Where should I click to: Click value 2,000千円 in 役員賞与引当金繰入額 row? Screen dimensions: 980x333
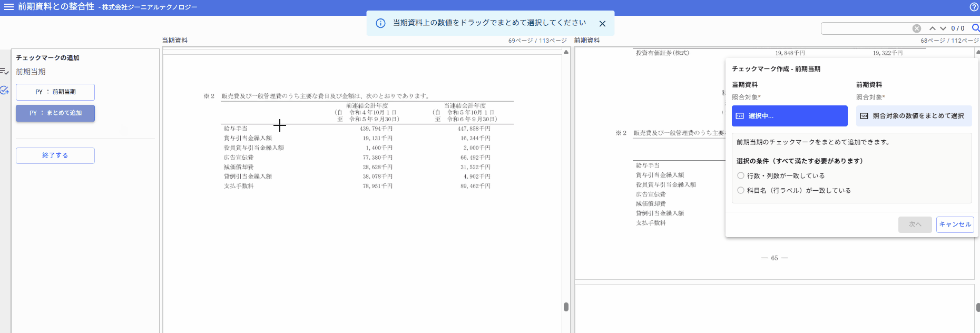pyautogui.click(x=477, y=148)
